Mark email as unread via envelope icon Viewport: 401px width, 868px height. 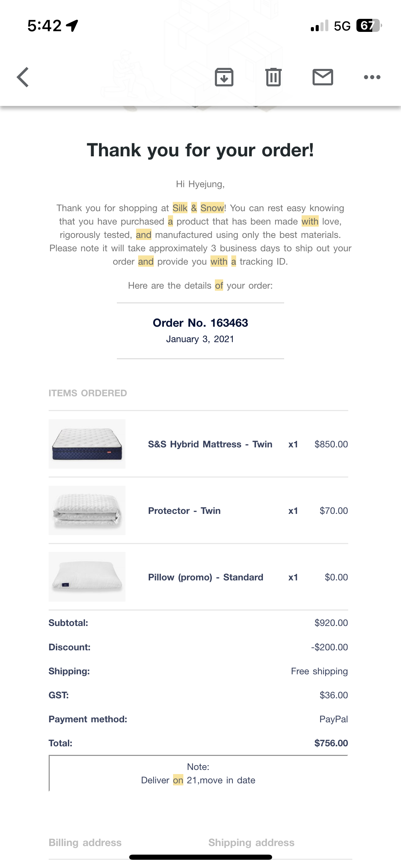323,77
